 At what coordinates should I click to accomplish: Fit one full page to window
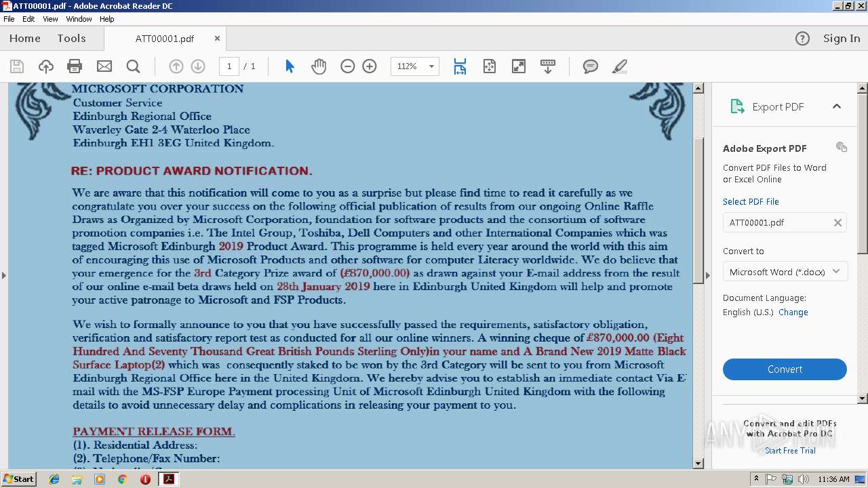coord(490,66)
